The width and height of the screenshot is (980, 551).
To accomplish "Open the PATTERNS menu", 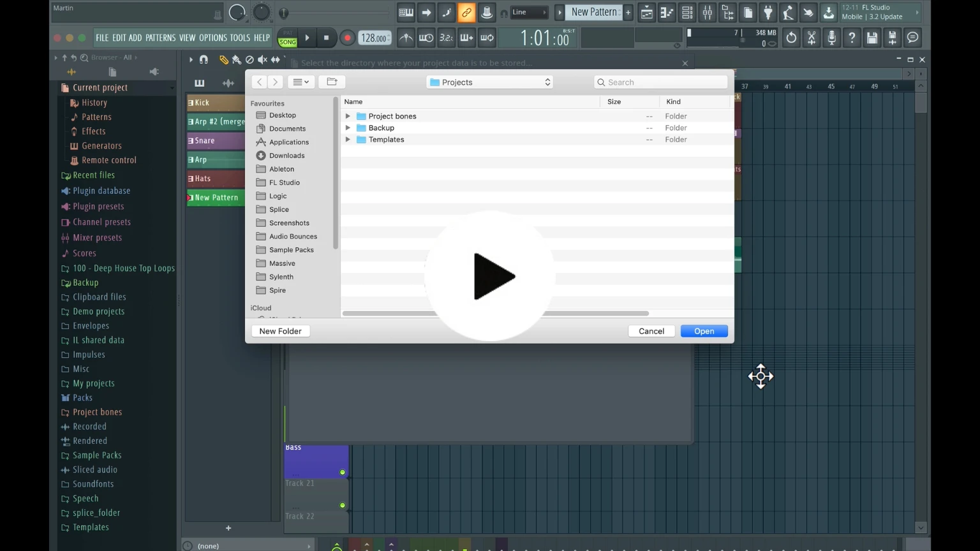I will point(160,38).
